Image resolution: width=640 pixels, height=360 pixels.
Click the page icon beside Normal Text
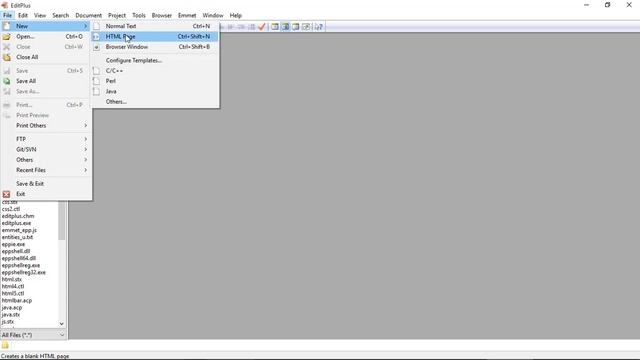(x=96, y=26)
